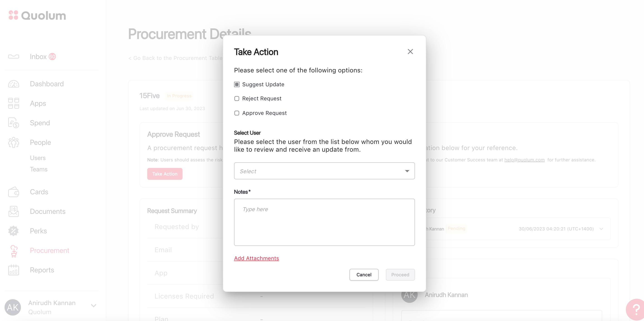Screen dimensions: 644x321
Task: Uncheck the Suggest Update option
Action: point(237,84)
